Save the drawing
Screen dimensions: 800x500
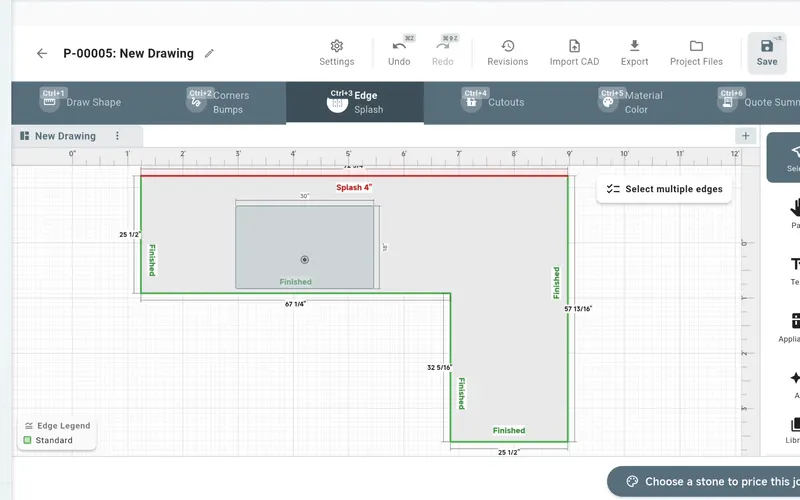pyautogui.click(x=767, y=53)
